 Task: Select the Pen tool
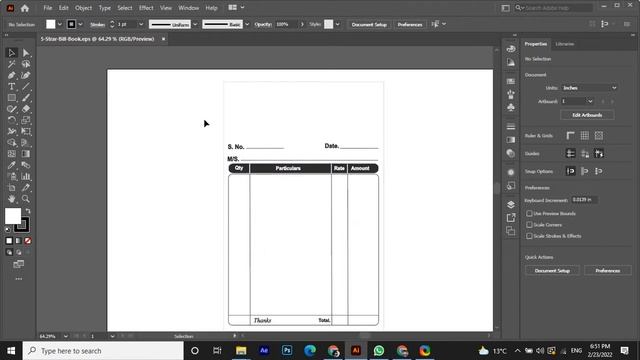(11, 76)
